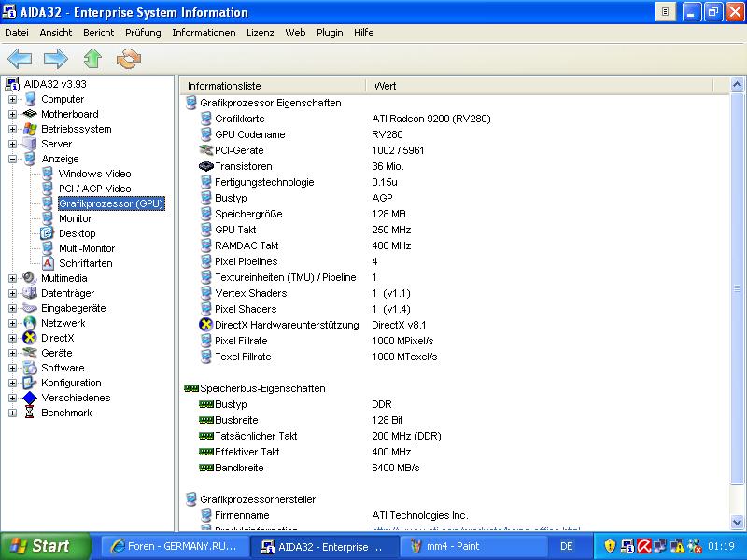This screenshot has height=560, width=747.
Task: Collapse the Anzeige tree node
Action: coord(12,159)
